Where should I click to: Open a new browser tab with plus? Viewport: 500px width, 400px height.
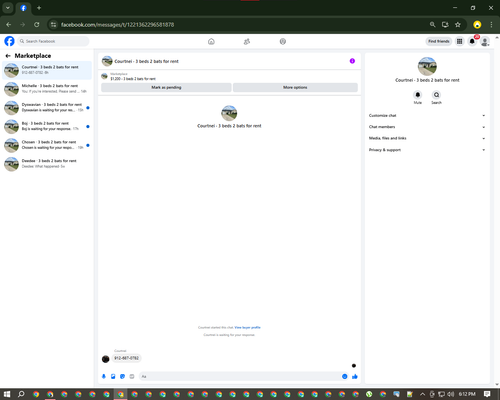tap(39, 8)
